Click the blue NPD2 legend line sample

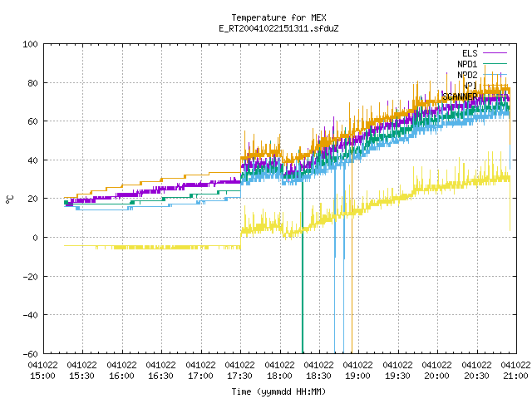495,74
